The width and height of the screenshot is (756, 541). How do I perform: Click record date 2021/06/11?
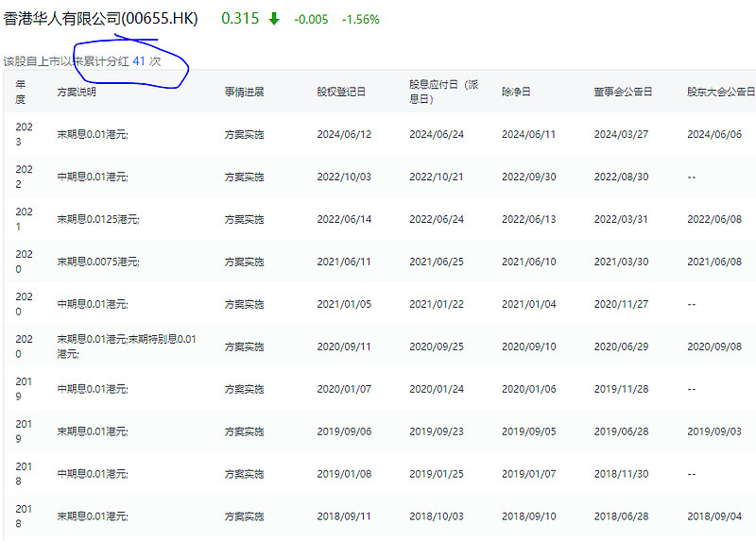tap(344, 262)
